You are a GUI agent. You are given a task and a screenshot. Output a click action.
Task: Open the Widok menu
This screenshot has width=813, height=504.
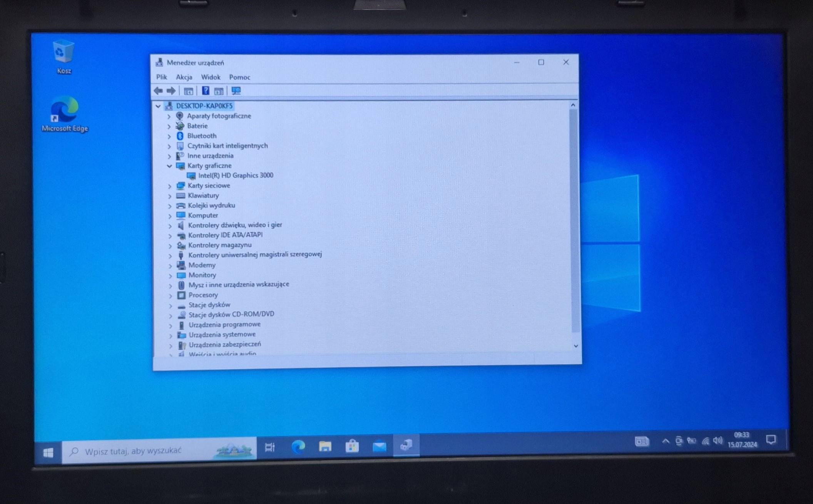[211, 77]
